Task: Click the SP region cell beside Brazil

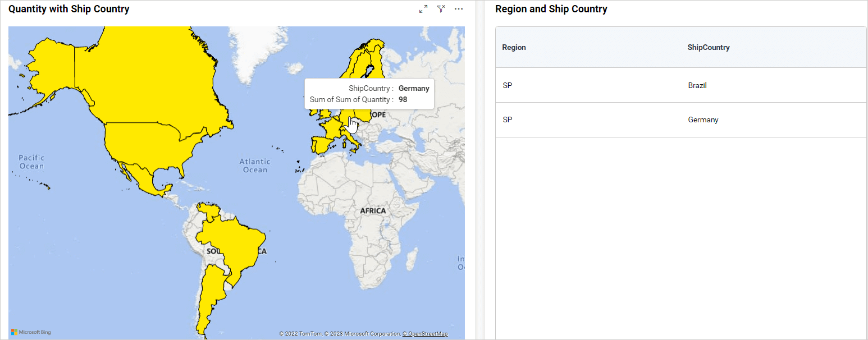Action: click(x=507, y=86)
